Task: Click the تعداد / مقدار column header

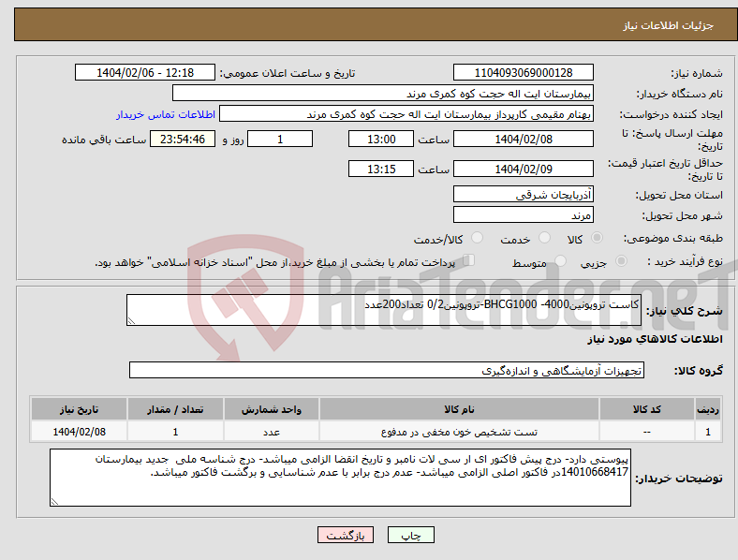Action: point(175,409)
